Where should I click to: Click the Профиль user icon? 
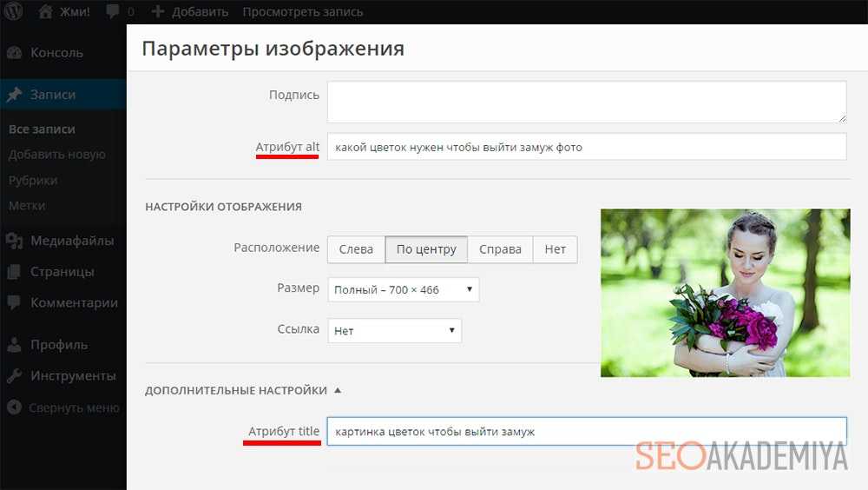(15, 345)
